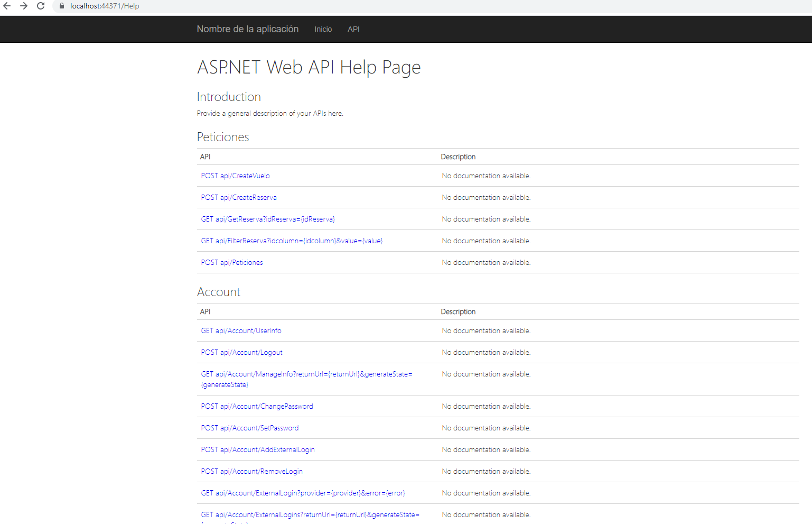Click the page reload icon
This screenshot has height=524, width=812.
41,6
